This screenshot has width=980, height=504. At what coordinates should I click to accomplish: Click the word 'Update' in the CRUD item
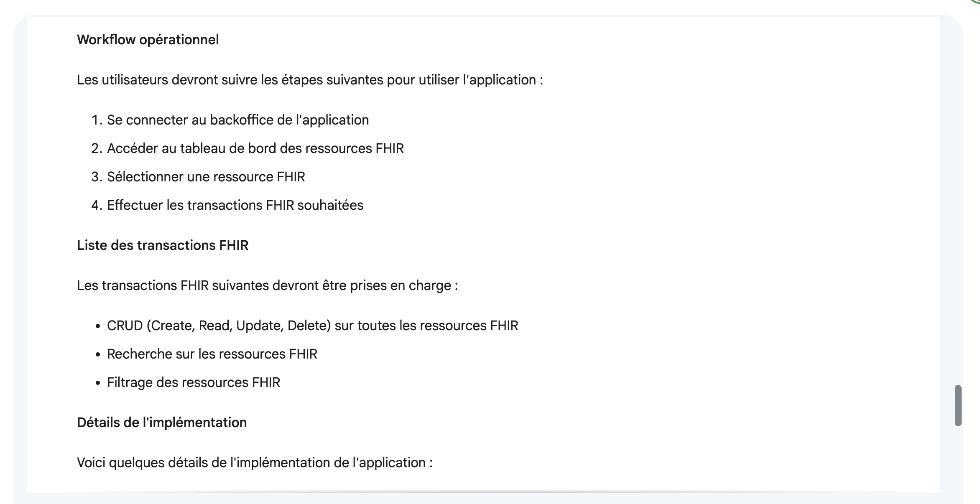click(259, 326)
